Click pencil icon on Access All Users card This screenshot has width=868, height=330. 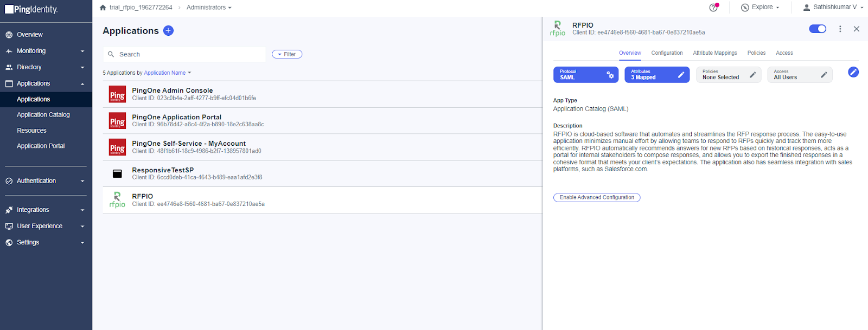[824, 75]
